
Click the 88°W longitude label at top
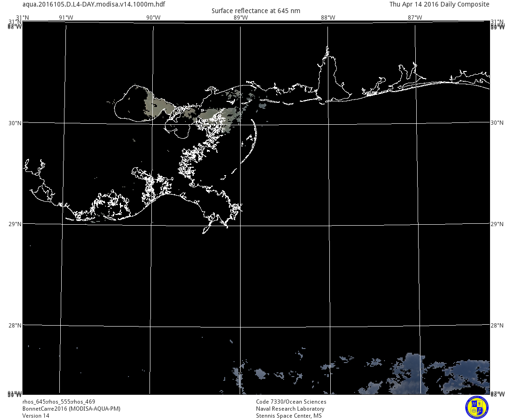328,18
